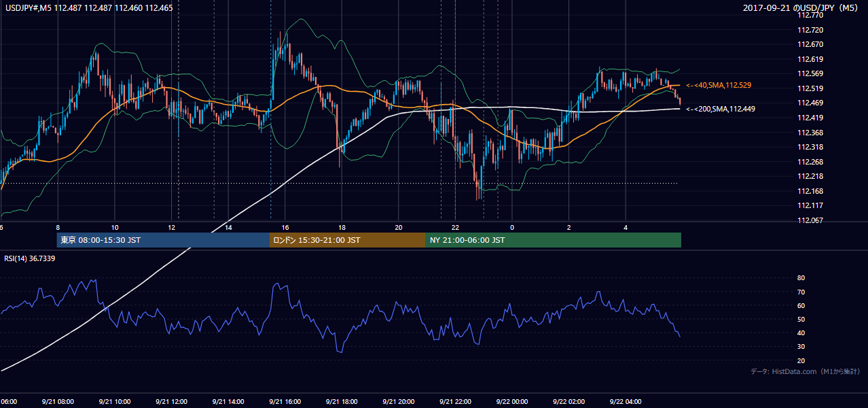Click the RSI 30 level label
Screen dimensions: 868x408
pyautogui.click(x=801, y=347)
